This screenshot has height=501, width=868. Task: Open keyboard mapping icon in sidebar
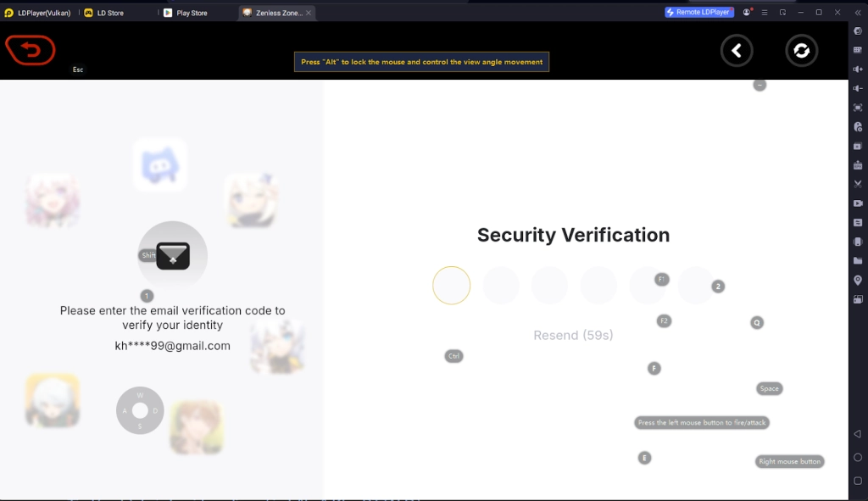[x=858, y=50]
